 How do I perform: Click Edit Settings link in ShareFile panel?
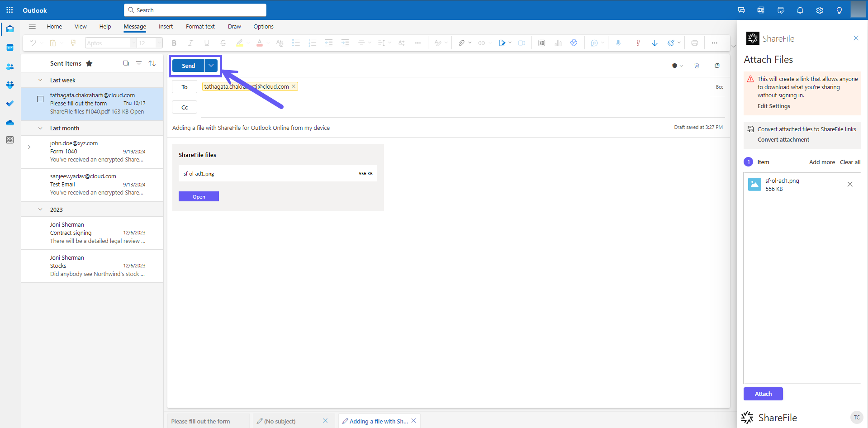[x=774, y=106]
